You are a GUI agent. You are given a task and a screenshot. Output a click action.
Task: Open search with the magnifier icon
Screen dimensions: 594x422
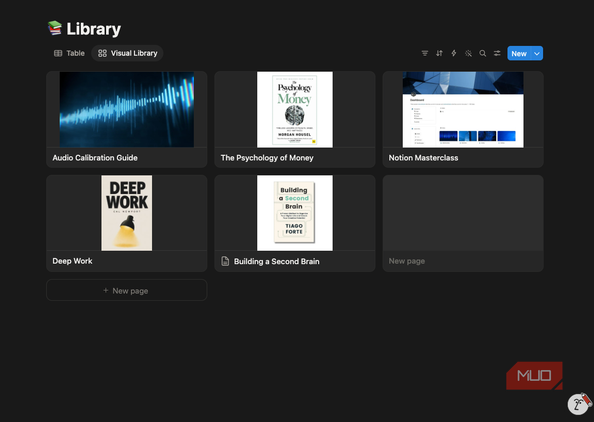[x=483, y=53]
